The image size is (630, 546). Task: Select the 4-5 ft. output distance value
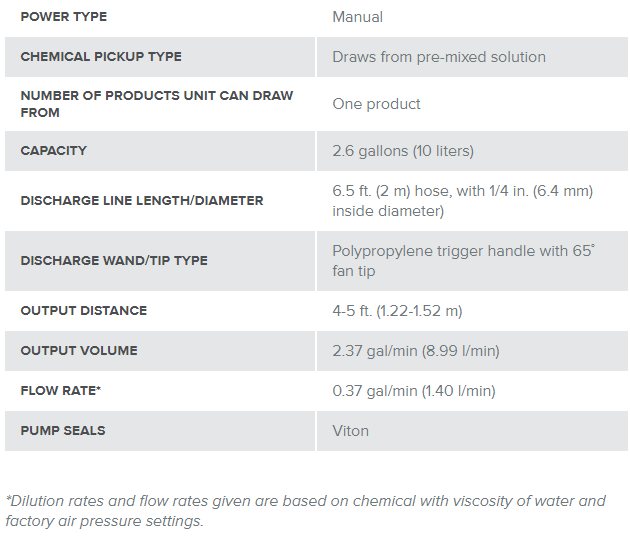(x=397, y=311)
